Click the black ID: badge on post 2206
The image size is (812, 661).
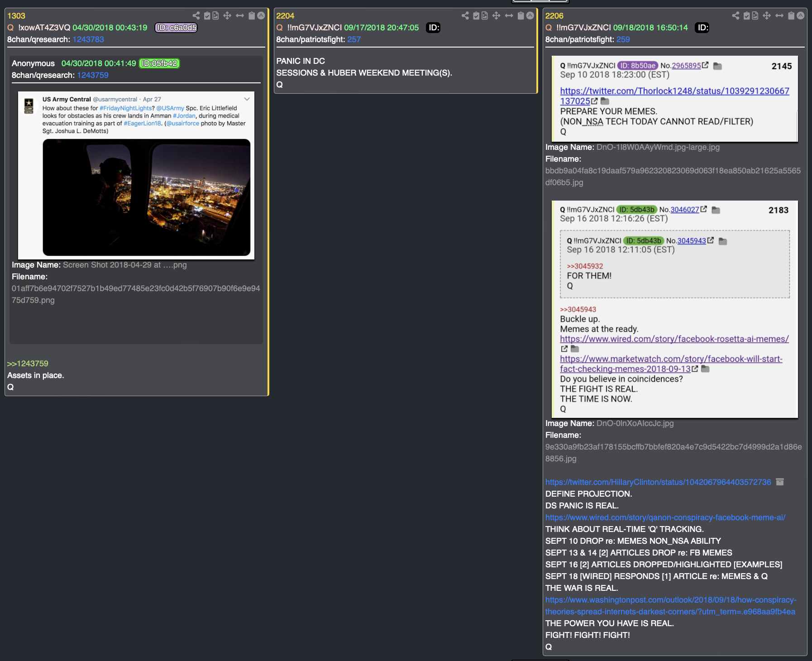(702, 28)
